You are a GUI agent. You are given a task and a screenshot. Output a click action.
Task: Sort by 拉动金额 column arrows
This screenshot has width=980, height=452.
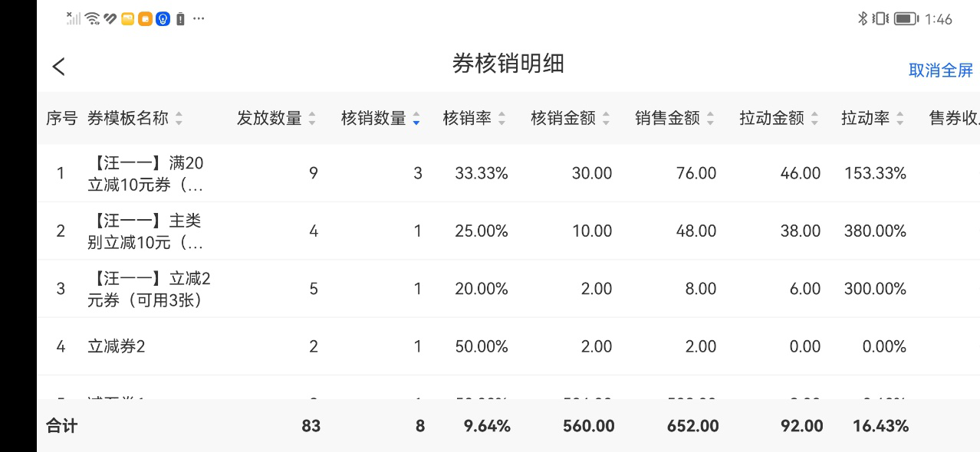pyautogui.click(x=814, y=119)
